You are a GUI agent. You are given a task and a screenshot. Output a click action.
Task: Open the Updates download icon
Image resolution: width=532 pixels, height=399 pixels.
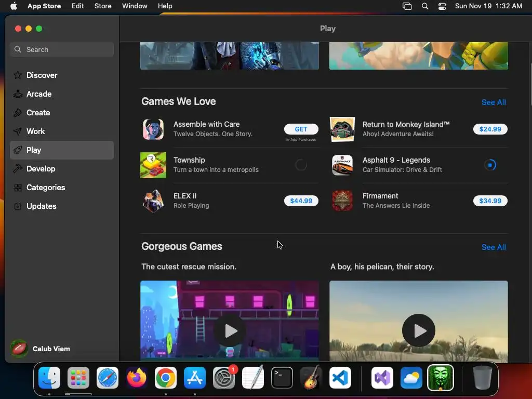[x=18, y=206]
